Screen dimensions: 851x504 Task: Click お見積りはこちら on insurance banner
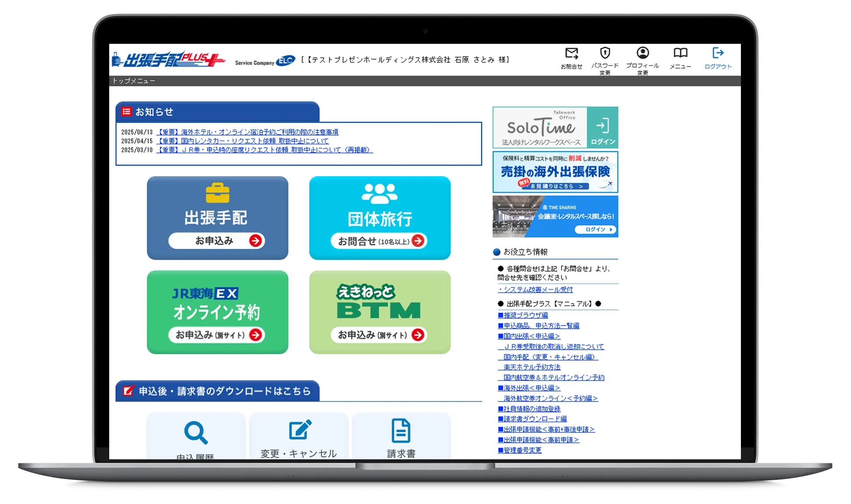tap(555, 186)
